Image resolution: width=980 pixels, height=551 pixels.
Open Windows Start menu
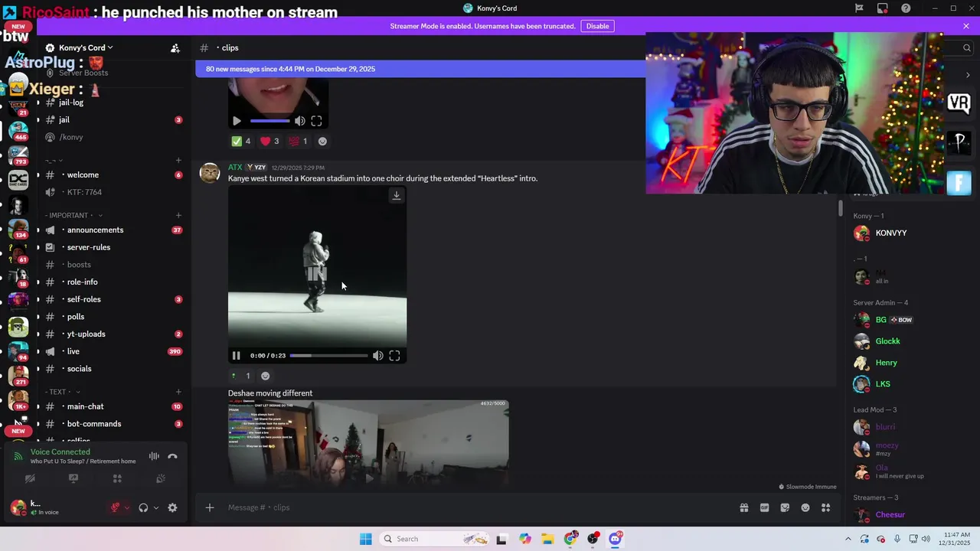[366, 539]
